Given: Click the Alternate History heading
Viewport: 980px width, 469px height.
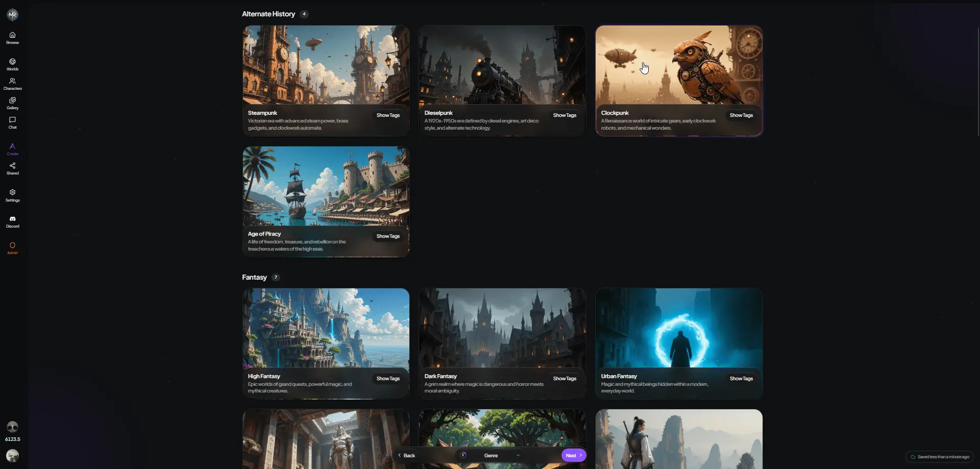Looking at the screenshot, I should coord(268,14).
